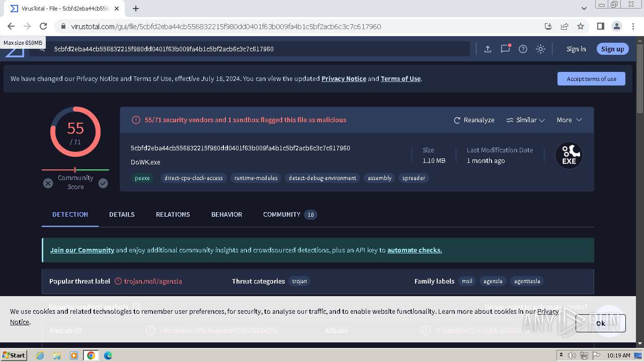This screenshot has width=644, height=362.
Task: Select the runtime-modules tag
Action: pos(256,178)
